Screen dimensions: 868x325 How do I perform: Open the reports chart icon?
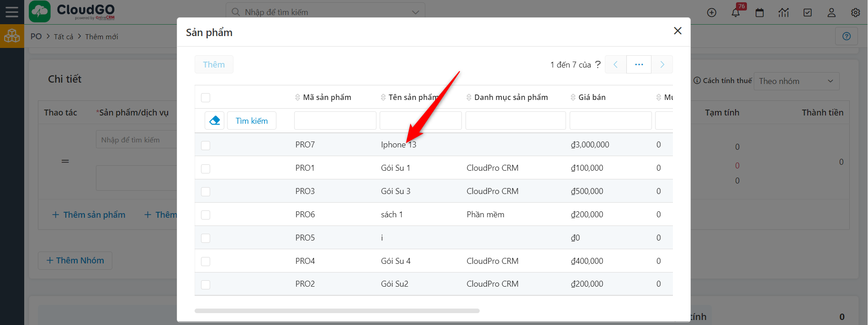click(783, 13)
